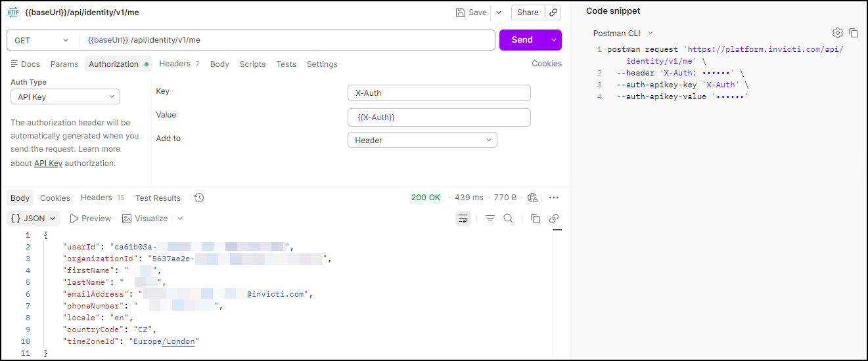The height and width of the screenshot is (361, 868).
Task: Click the "timeZoneId" line in the response
Action: pyautogui.click(x=131, y=341)
